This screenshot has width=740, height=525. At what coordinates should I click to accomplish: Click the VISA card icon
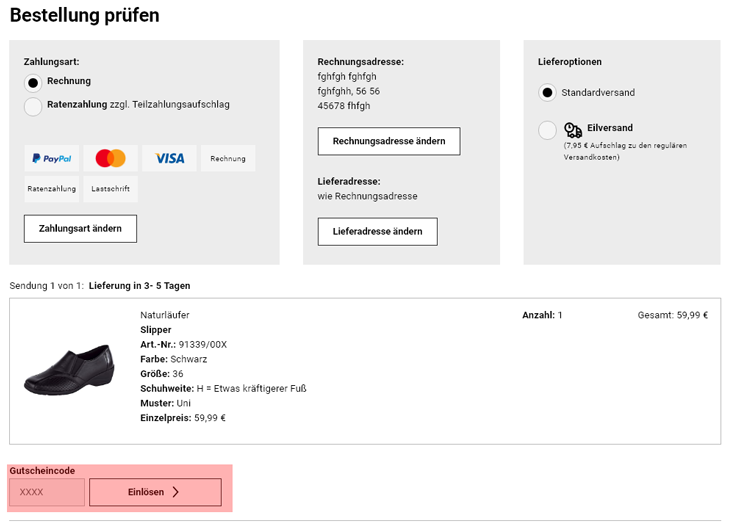(169, 158)
